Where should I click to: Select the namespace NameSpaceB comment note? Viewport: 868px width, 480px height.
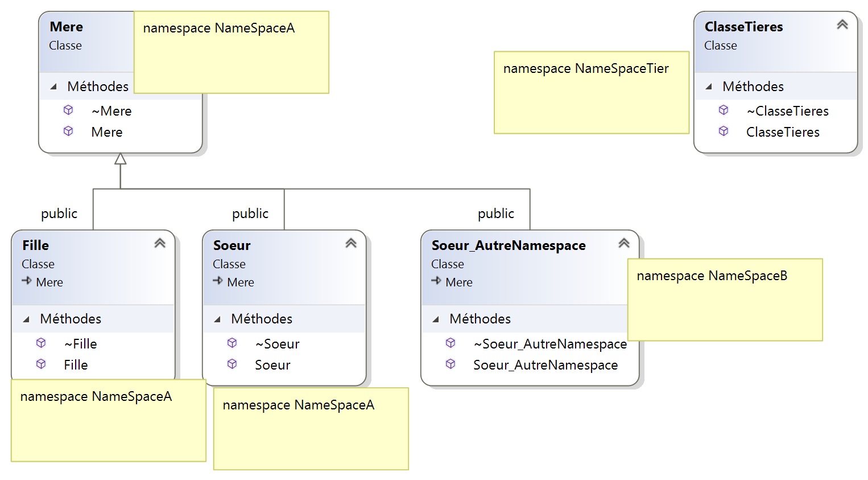[725, 300]
